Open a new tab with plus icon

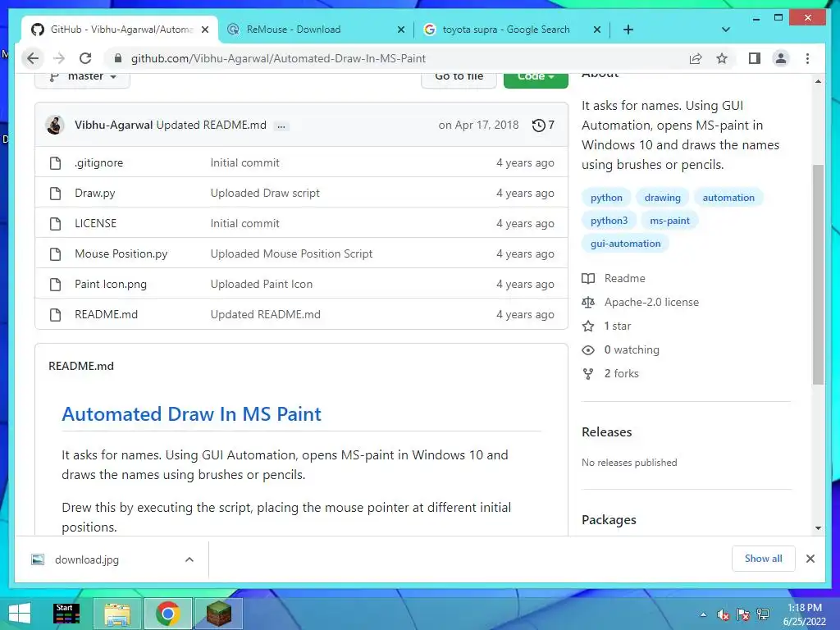point(628,30)
